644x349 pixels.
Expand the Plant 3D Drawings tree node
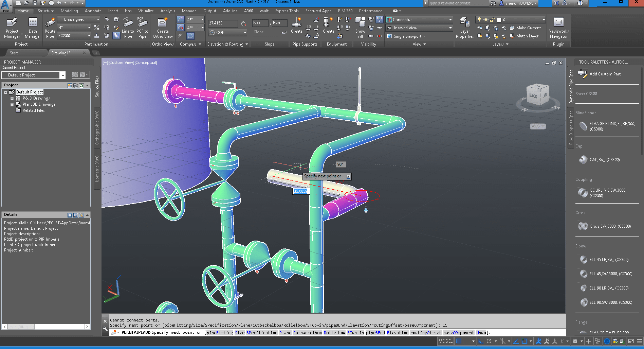coord(12,105)
